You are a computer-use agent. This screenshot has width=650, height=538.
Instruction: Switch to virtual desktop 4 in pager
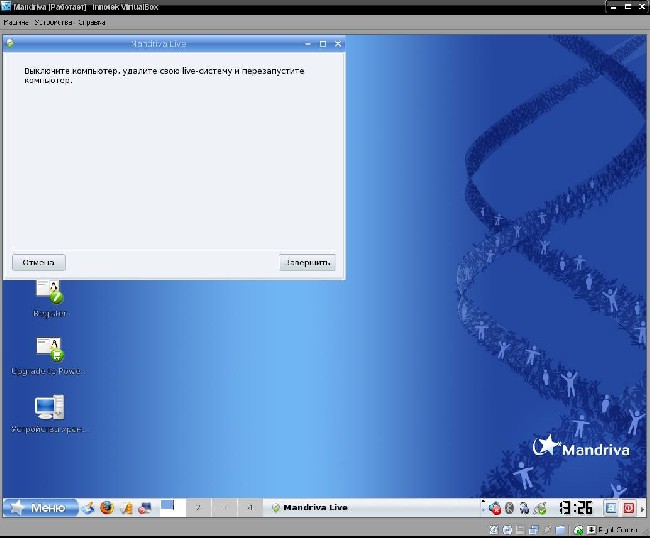click(250, 507)
